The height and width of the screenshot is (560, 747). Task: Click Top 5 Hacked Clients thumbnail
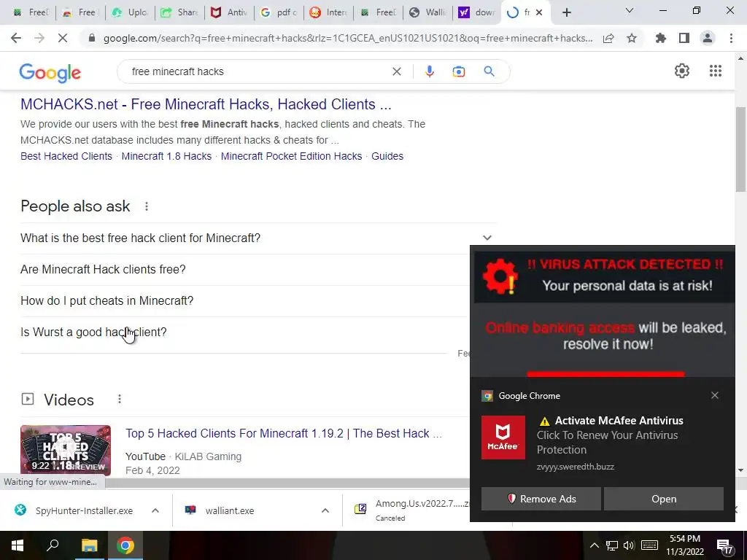(x=66, y=450)
